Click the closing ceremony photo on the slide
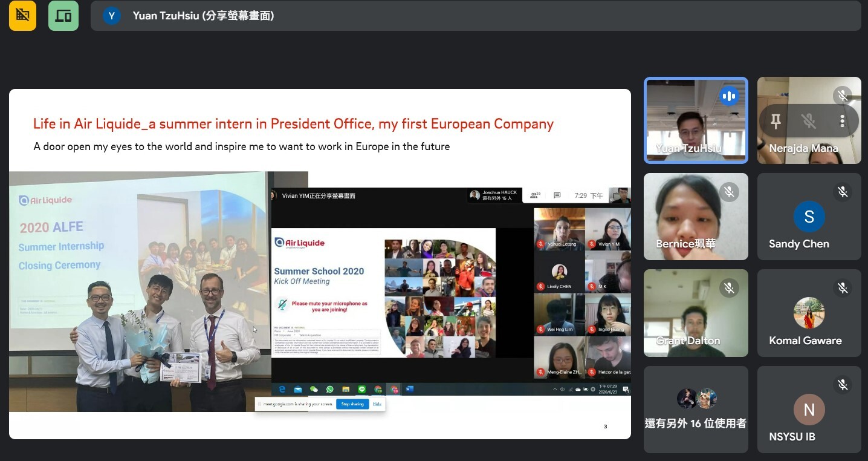Image resolution: width=868 pixels, height=461 pixels. (140, 292)
